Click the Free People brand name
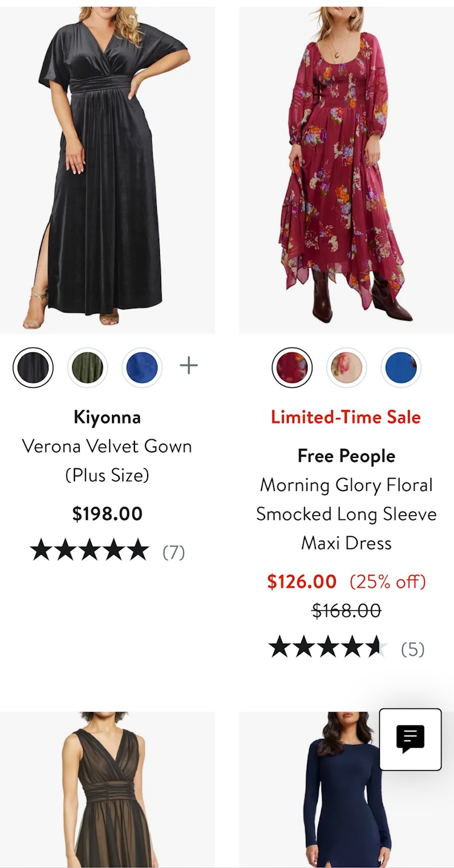Viewport: 454px width, 868px height. (x=346, y=456)
